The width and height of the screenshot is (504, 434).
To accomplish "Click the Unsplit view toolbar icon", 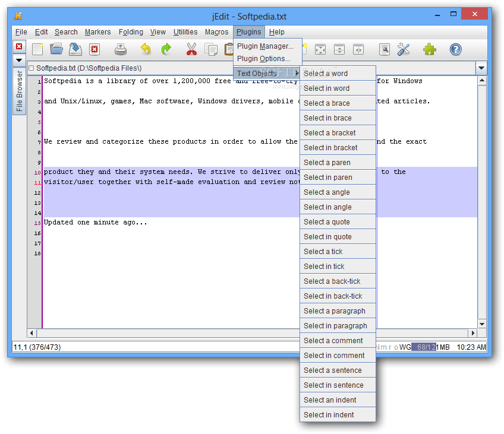I will coord(320,49).
